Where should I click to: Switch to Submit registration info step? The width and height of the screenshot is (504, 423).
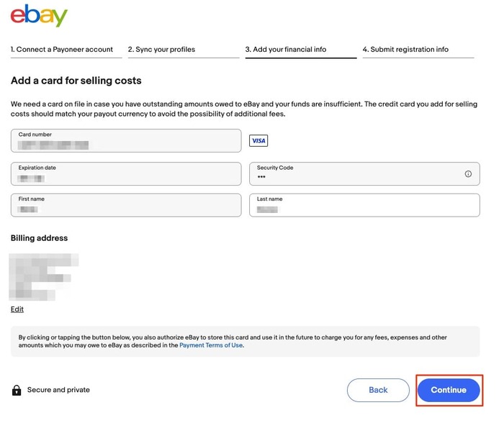[x=405, y=50]
